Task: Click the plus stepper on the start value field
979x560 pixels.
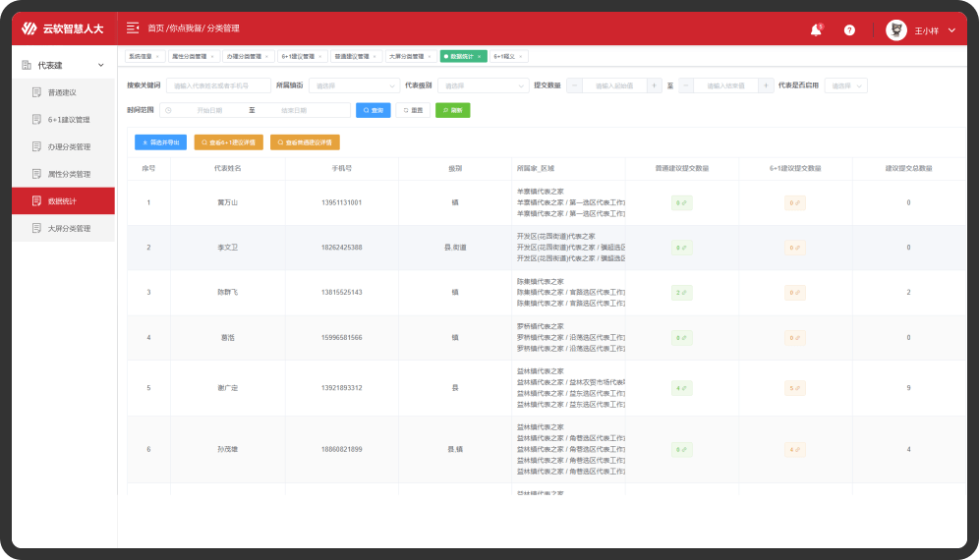Action: click(x=655, y=85)
